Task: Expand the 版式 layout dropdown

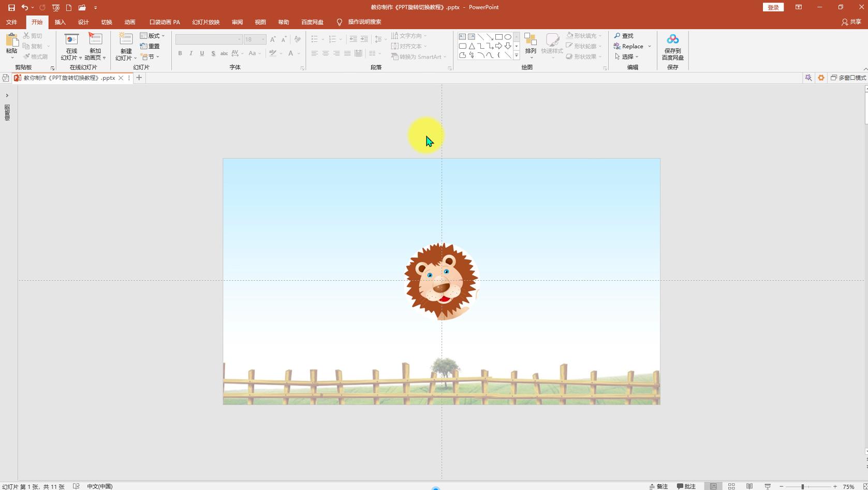Action: coord(153,36)
